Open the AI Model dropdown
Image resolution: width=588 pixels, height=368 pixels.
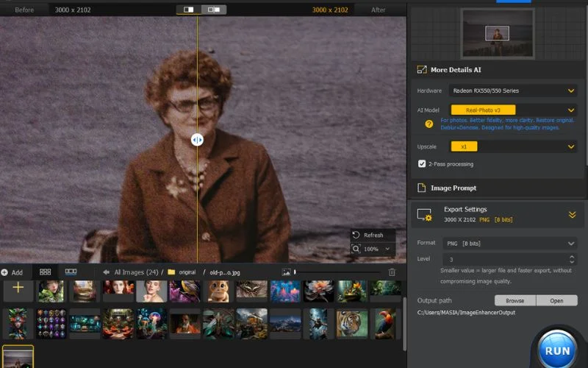click(571, 110)
